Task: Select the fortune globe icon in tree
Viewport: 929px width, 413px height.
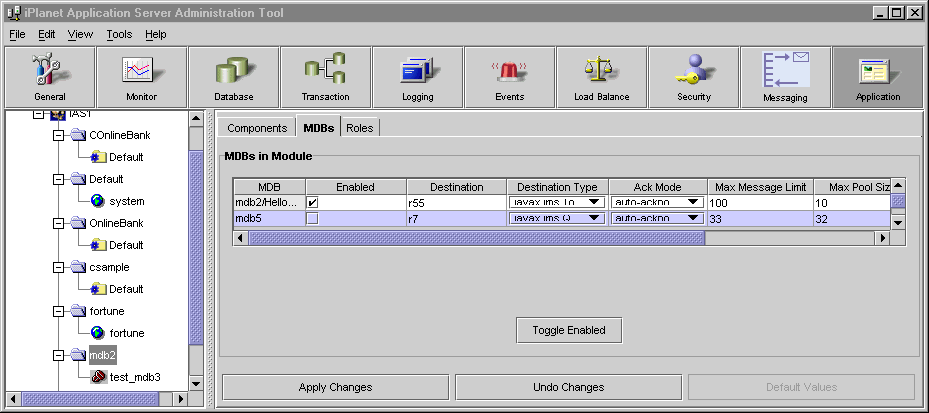Action: [x=98, y=332]
